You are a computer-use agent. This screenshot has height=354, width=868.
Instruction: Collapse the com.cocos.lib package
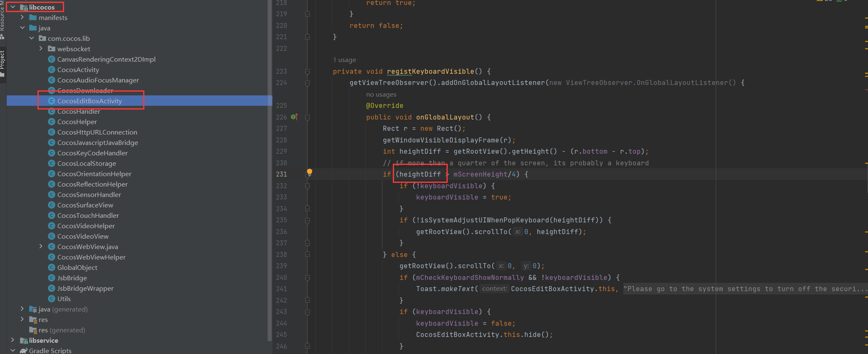click(x=32, y=38)
